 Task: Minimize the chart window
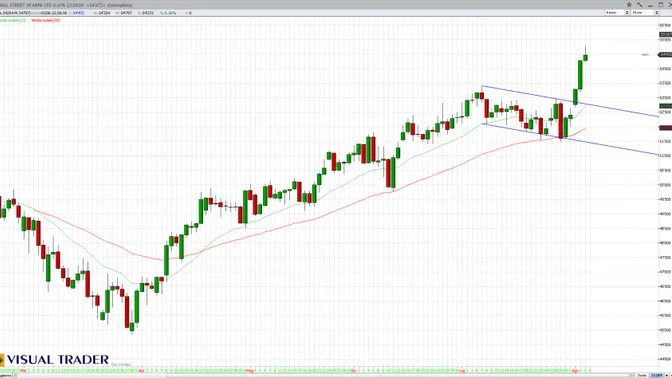(x=650, y=5)
